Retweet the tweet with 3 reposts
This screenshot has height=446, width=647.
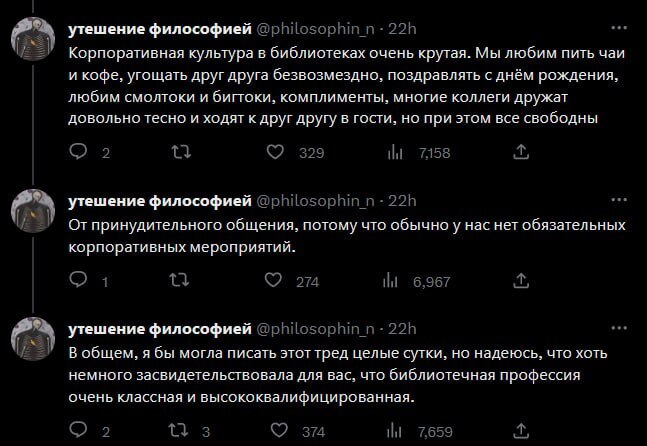point(182,432)
